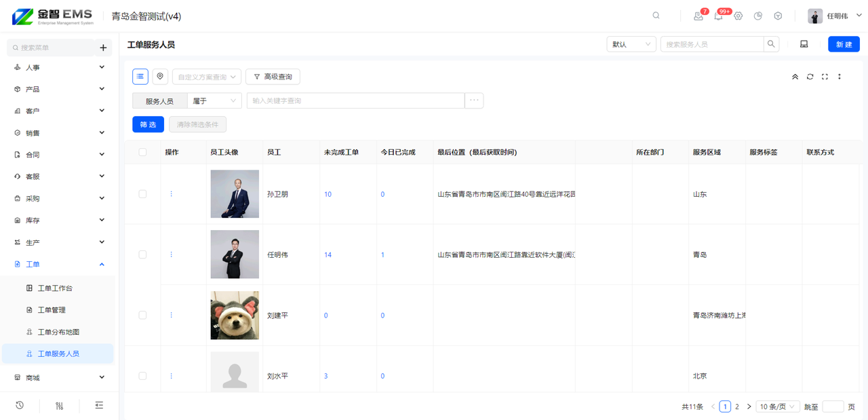
Task: Click the 清除筛选条件 button
Action: click(x=197, y=124)
